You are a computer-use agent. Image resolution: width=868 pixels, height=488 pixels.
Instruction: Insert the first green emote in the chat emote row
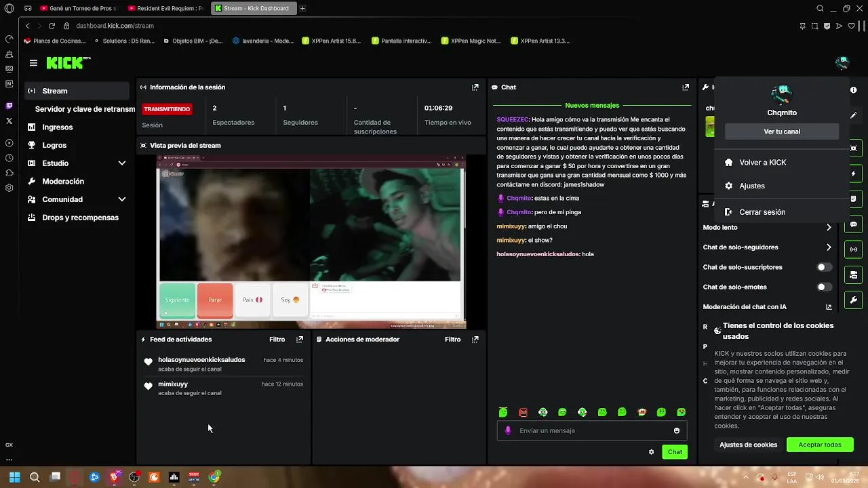503,412
